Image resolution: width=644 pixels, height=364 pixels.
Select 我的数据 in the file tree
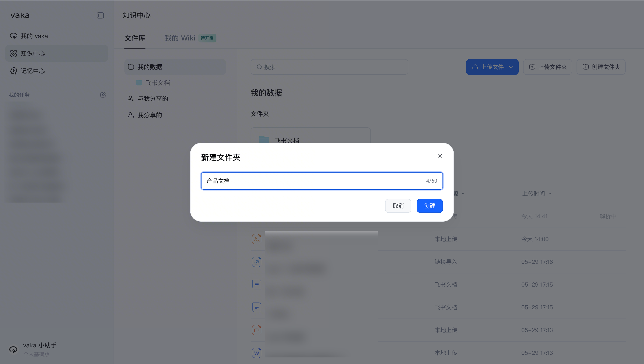pyautogui.click(x=175, y=67)
